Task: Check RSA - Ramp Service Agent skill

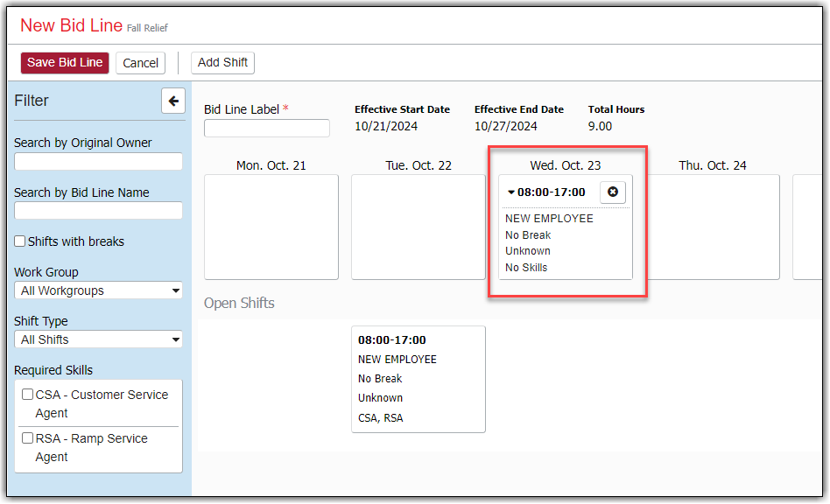Action: tap(28, 438)
